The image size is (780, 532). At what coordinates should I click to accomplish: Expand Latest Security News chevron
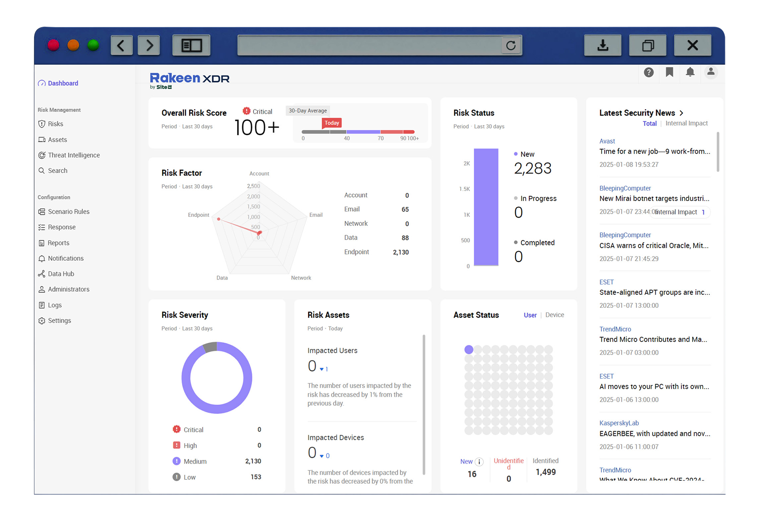[682, 113]
